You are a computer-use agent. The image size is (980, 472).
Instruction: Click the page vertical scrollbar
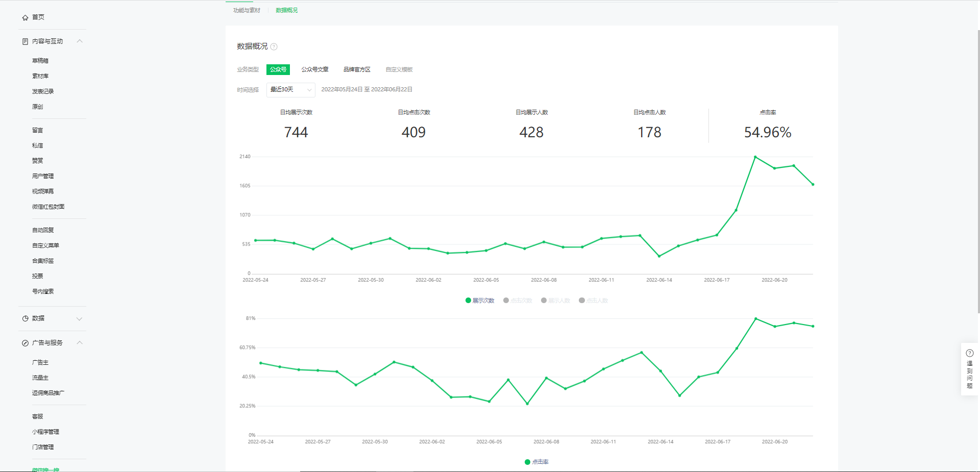tap(978, 171)
